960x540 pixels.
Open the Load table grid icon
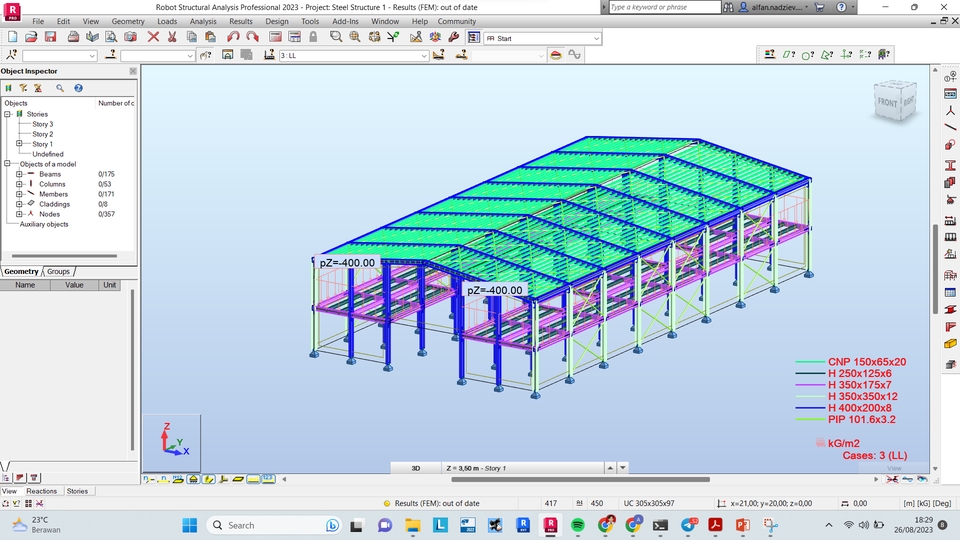950,292
